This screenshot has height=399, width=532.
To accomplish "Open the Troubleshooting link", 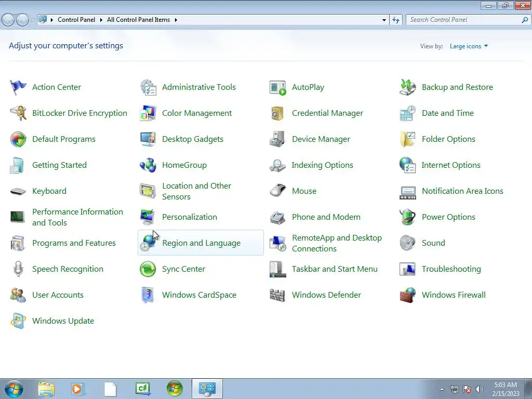I will (451, 269).
